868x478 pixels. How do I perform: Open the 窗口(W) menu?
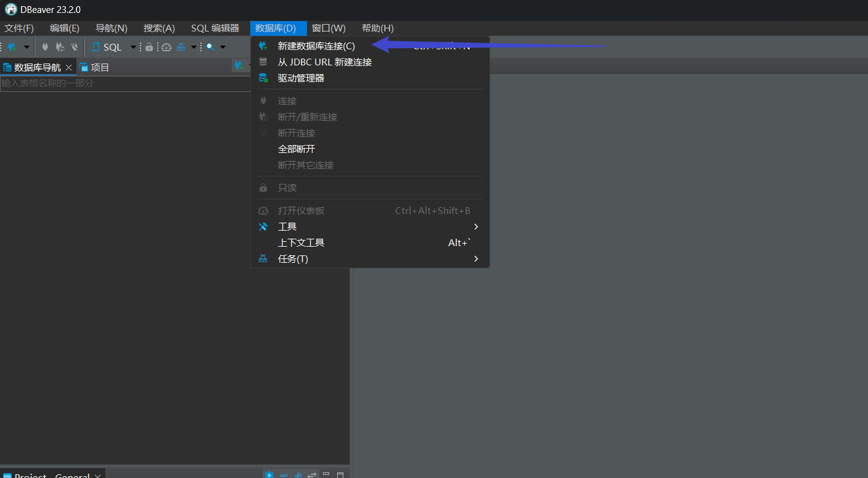(329, 28)
